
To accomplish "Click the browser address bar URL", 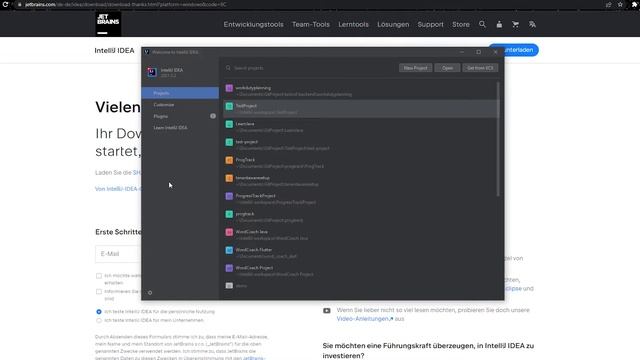I will [x=125, y=4].
